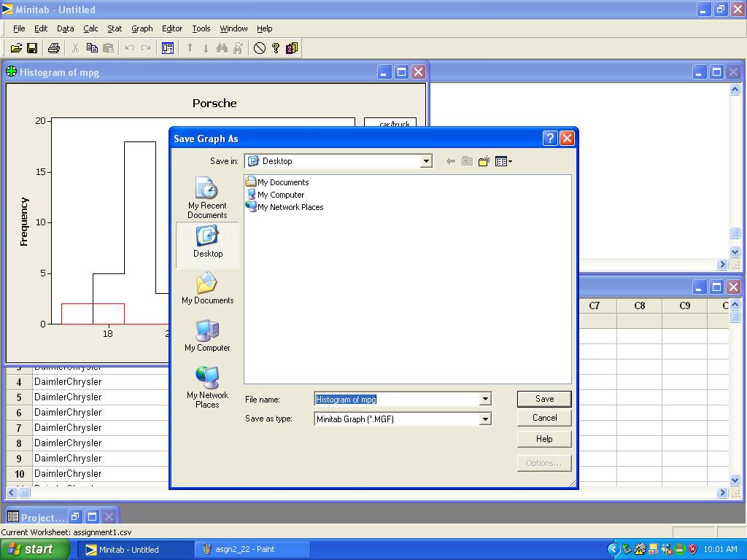Click the Open folder icon in Minitab toolbar
Image resolution: width=747 pixels, height=560 pixels.
(15, 48)
